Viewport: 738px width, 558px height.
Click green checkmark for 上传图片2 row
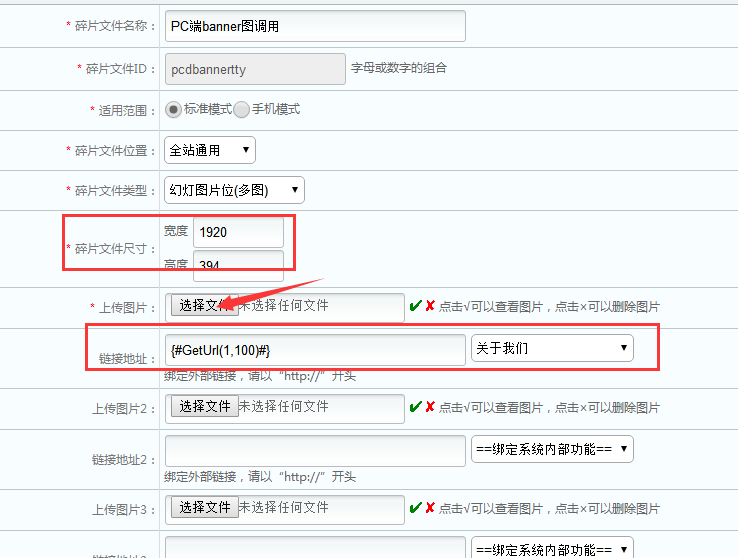point(415,407)
